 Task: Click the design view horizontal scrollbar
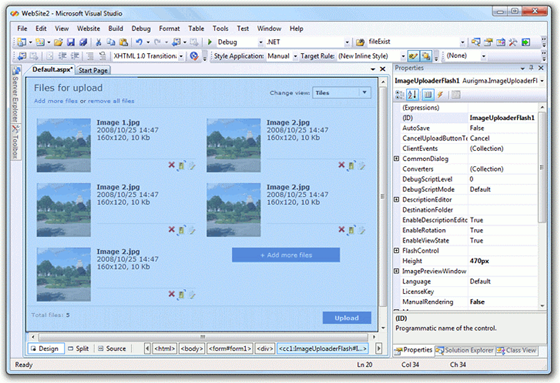pyautogui.click(x=202, y=337)
